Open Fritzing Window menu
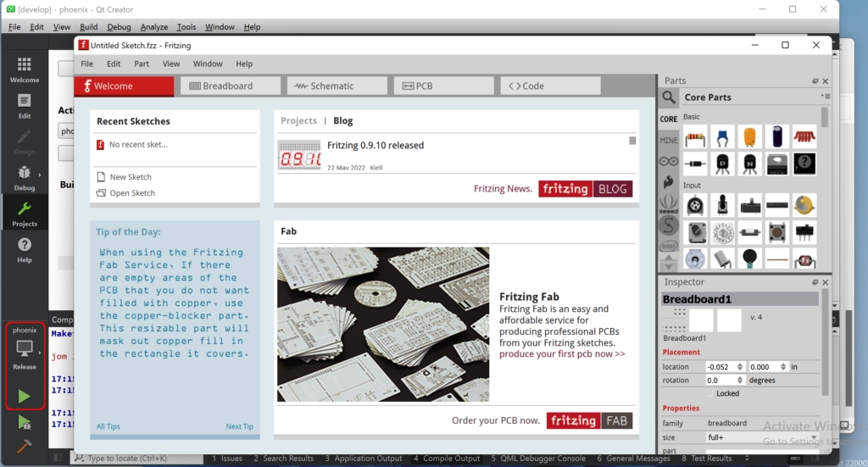This screenshot has height=467, width=868. pyautogui.click(x=208, y=64)
